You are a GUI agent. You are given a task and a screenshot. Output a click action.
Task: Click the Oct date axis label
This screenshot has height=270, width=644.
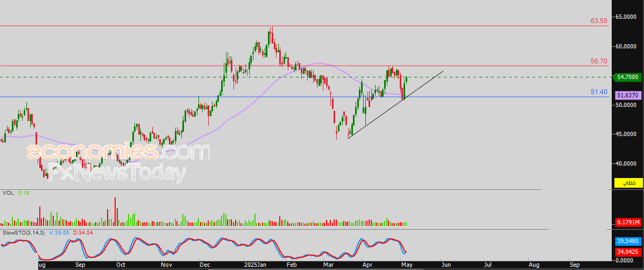tap(121, 265)
